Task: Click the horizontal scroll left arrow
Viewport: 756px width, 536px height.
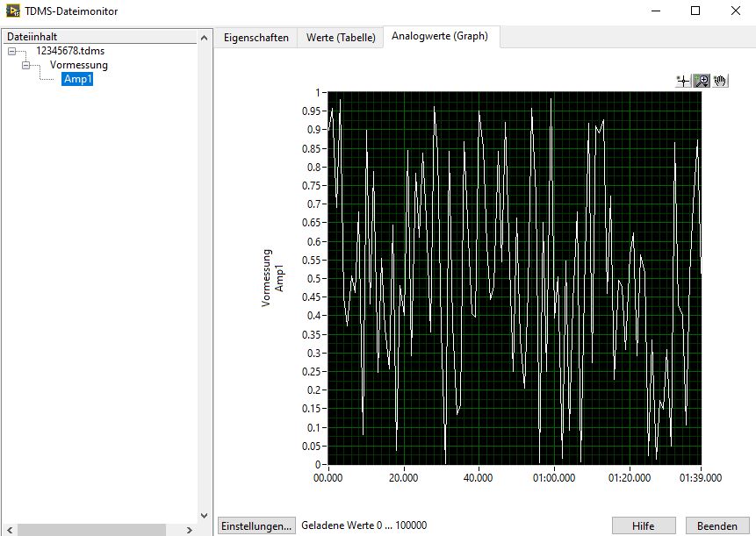Action: 10,530
